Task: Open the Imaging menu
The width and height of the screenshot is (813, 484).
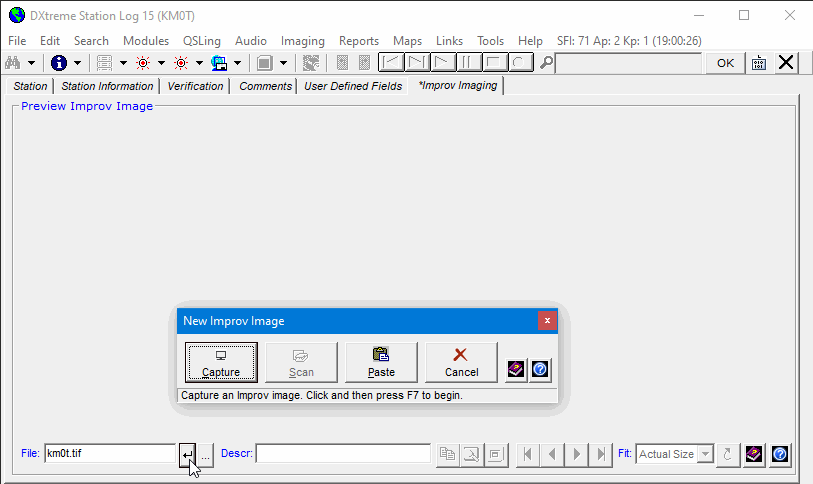Action: (x=303, y=41)
